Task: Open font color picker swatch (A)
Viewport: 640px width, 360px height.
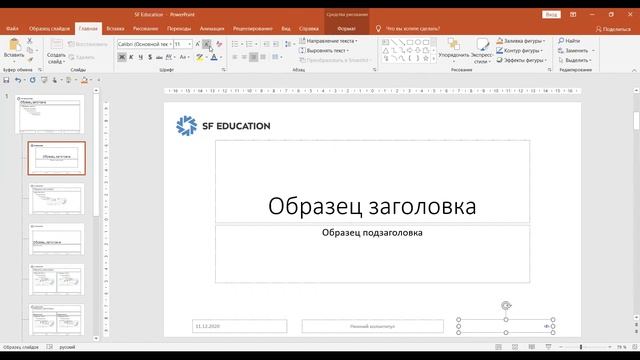Action: [x=214, y=57]
